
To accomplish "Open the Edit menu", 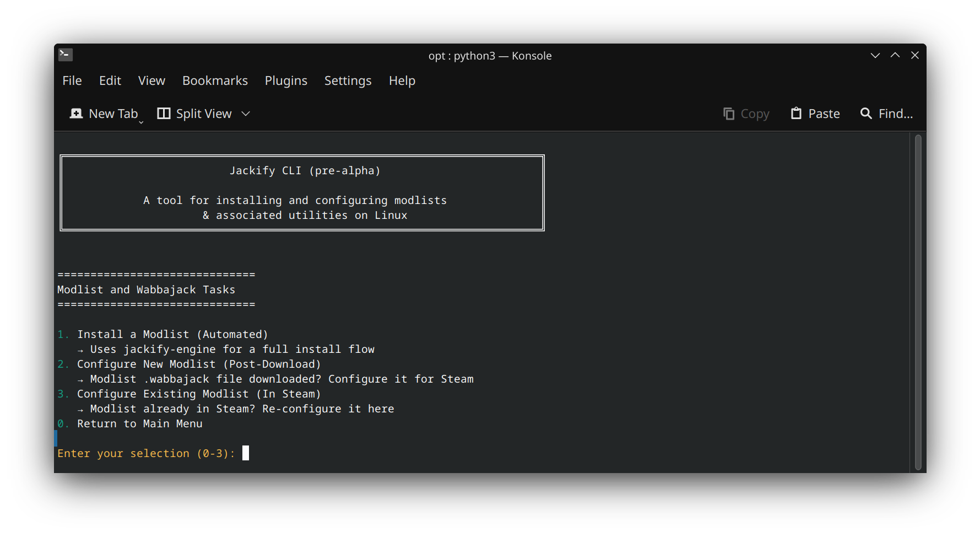I will click(110, 80).
